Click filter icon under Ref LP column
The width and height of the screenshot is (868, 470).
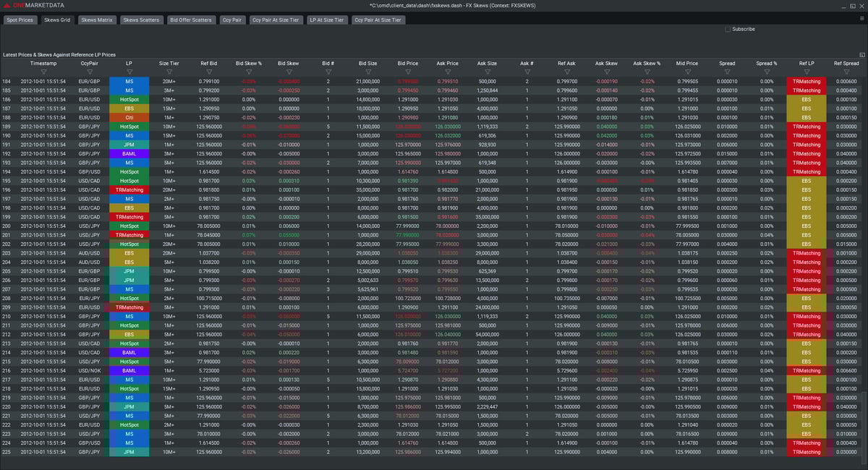807,72
